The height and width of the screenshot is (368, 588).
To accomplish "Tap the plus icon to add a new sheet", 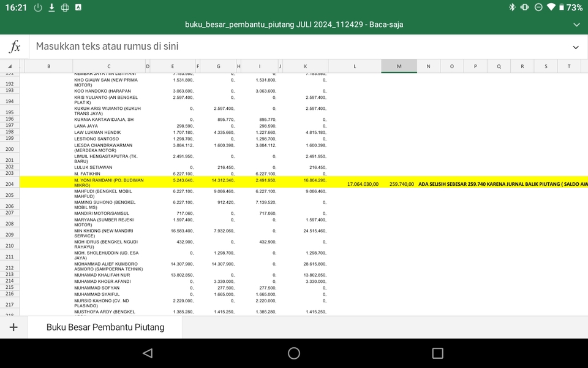I will 14,327.
